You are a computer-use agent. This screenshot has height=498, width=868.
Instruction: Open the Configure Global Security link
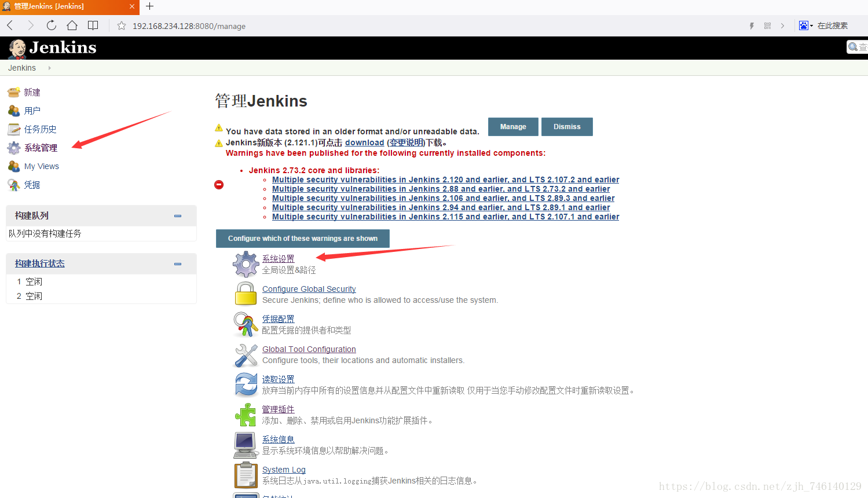[x=309, y=289]
